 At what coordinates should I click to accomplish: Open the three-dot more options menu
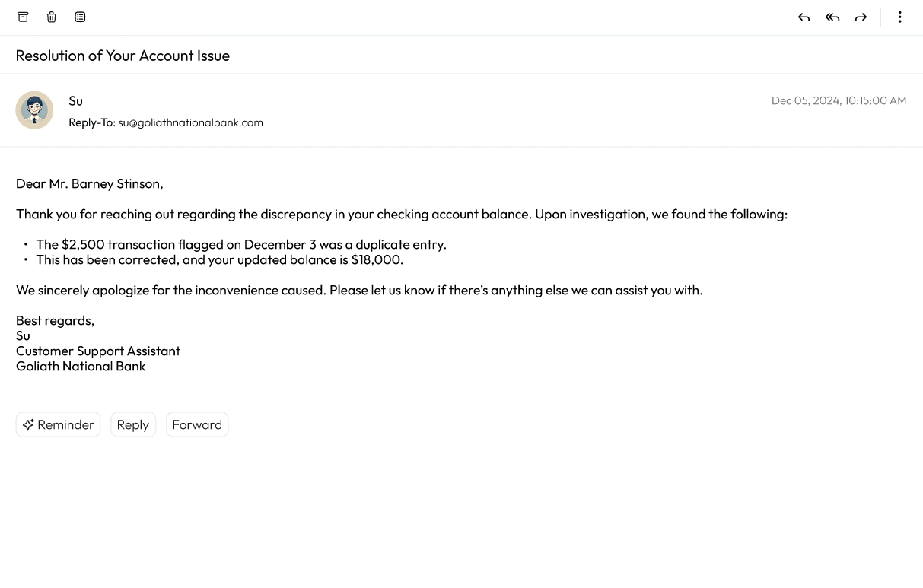tap(899, 17)
